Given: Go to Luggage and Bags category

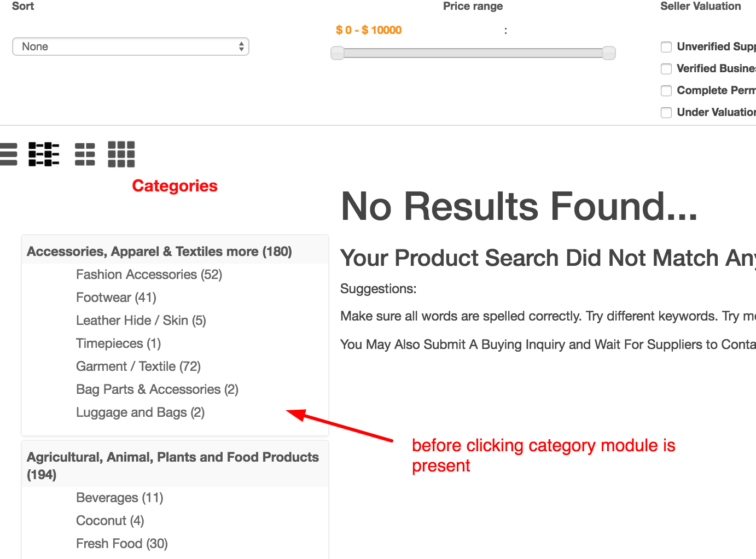Looking at the screenshot, I should point(140,412).
